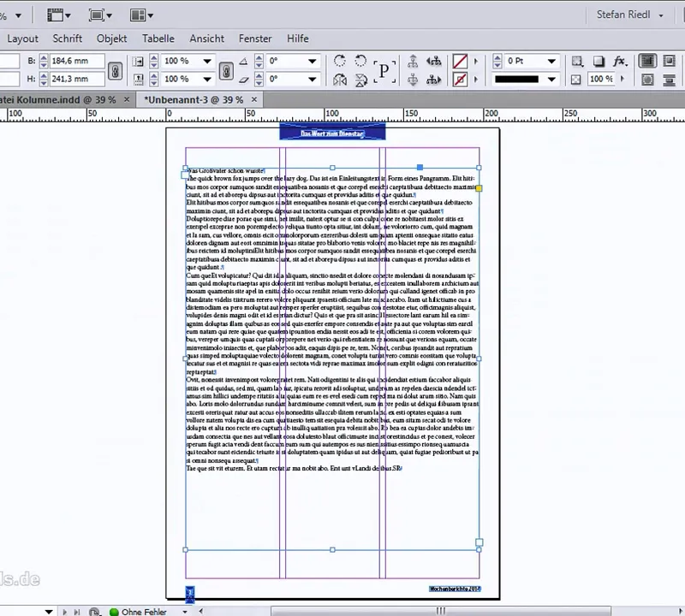Click the P rotation indicator proxy
This screenshot has width=685, height=616.
point(384,71)
